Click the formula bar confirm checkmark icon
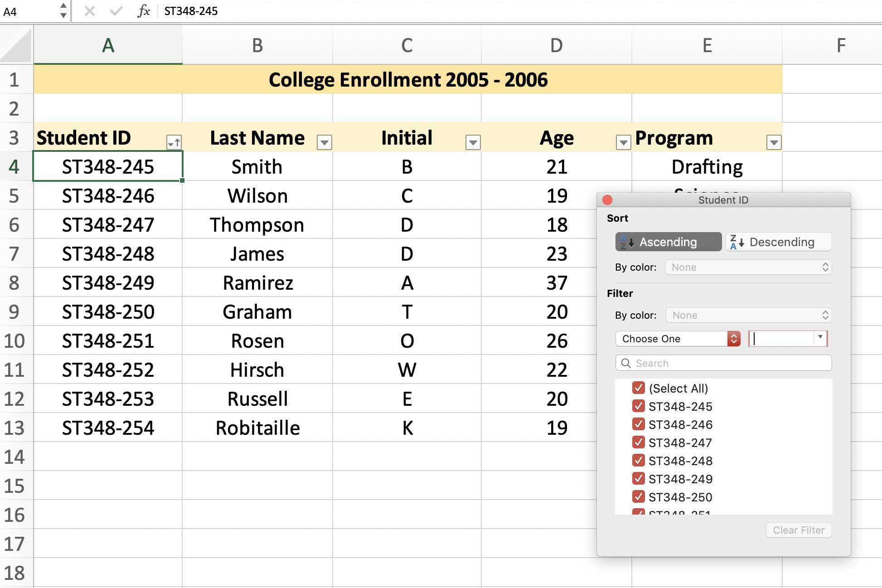This screenshot has height=588, width=882. coord(116,11)
